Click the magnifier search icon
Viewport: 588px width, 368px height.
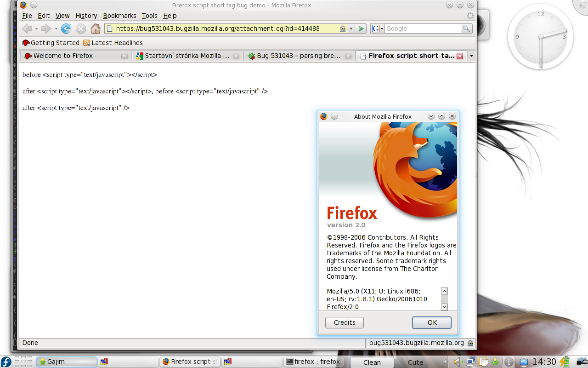coord(466,29)
